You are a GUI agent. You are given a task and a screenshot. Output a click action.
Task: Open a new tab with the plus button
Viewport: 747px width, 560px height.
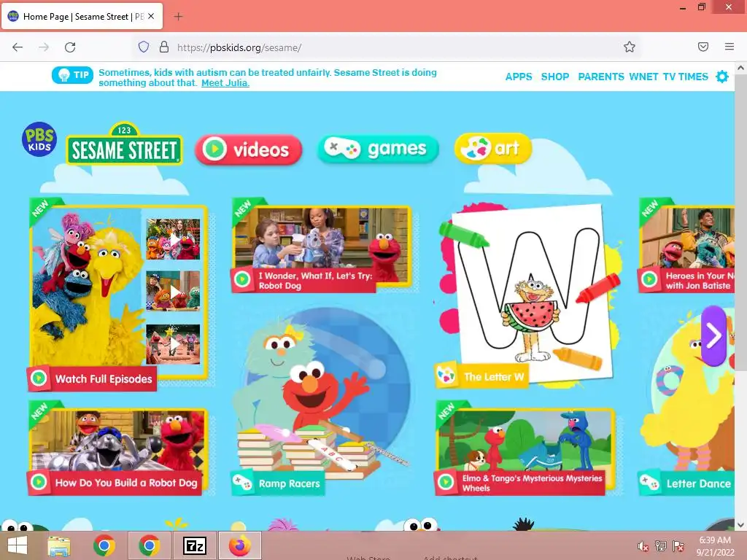[x=178, y=17]
